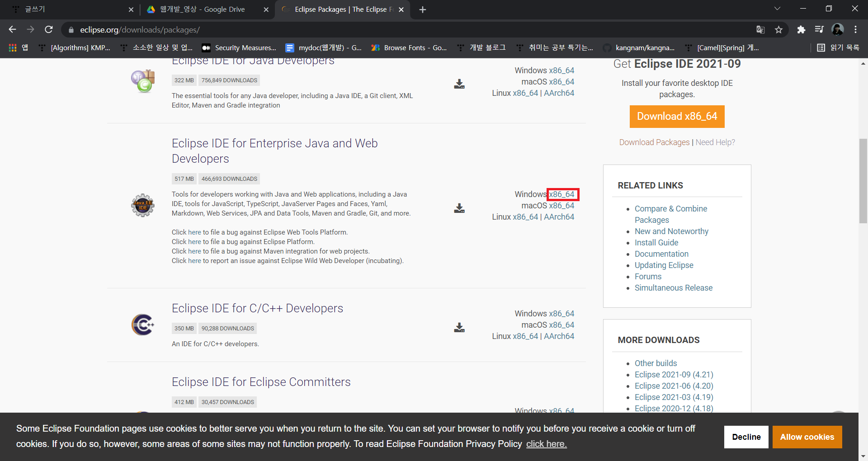Click the Java EE IDE gear logo

click(143, 205)
